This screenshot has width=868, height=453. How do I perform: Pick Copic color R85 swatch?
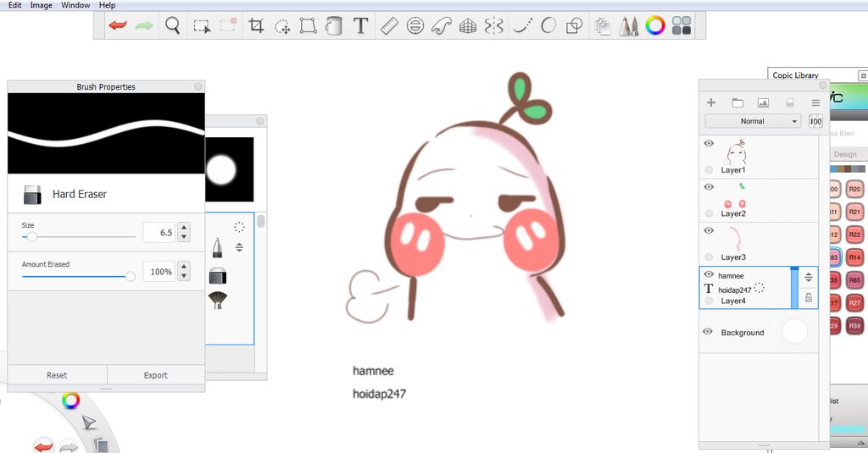pos(854,280)
